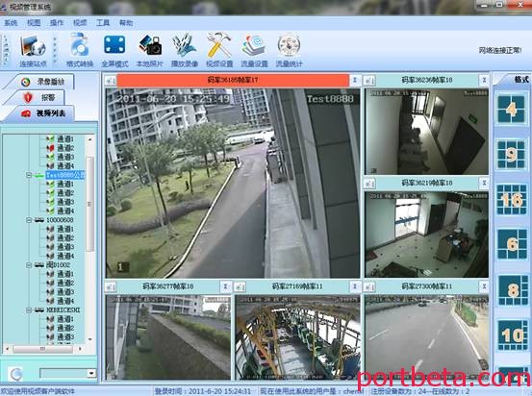
Task: Collapse the 10000608 device tree node
Action: [x=29, y=220]
